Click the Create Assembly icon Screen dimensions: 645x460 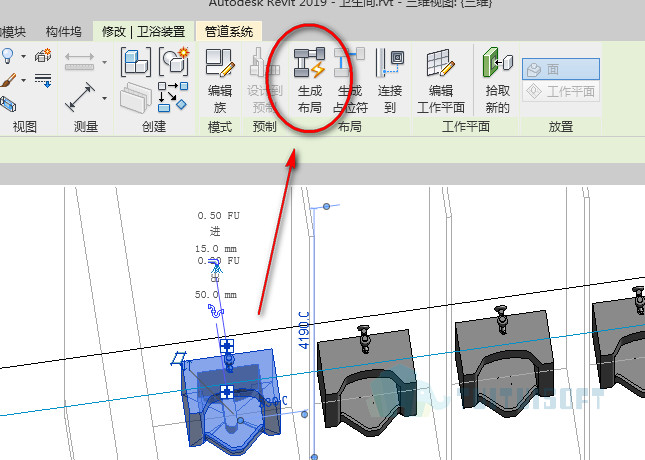pyautogui.click(x=136, y=62)
